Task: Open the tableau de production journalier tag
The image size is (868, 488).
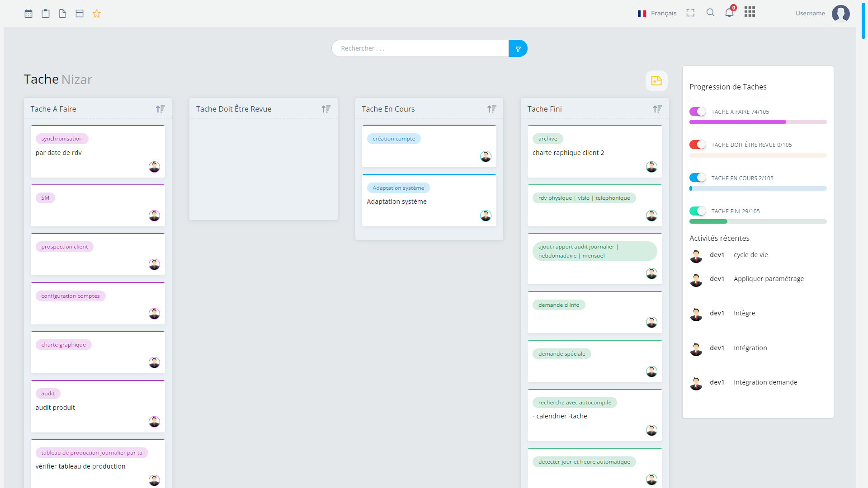Action: (92, 453)
